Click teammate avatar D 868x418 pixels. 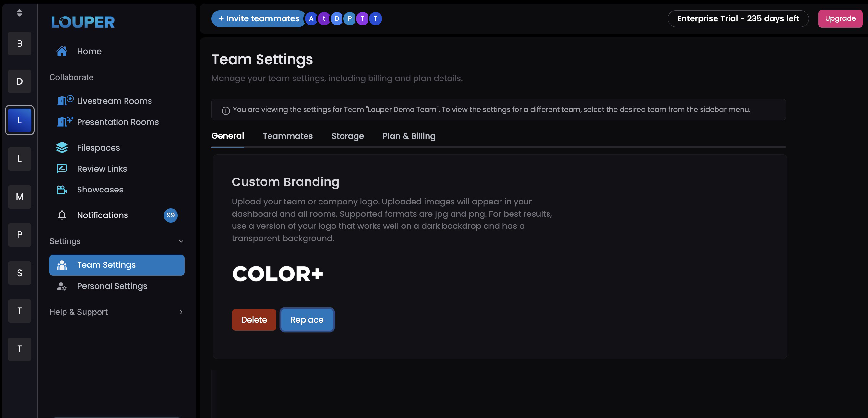tap(337, 18)
